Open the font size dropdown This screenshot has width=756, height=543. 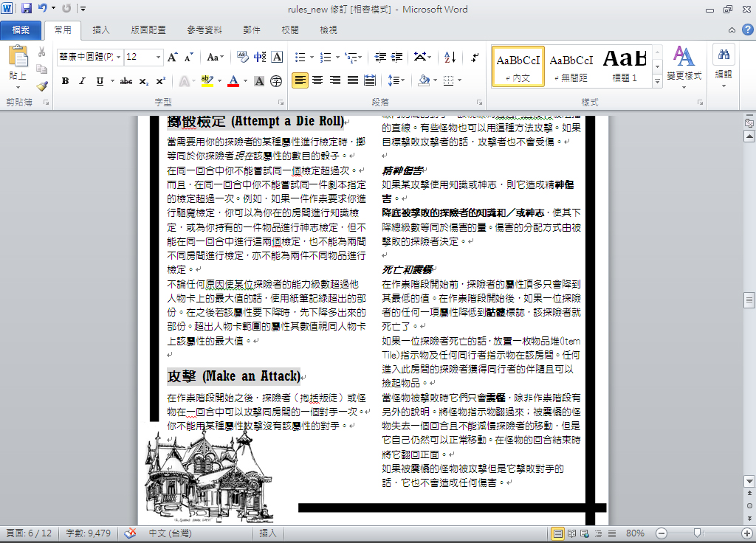[158, 57]
